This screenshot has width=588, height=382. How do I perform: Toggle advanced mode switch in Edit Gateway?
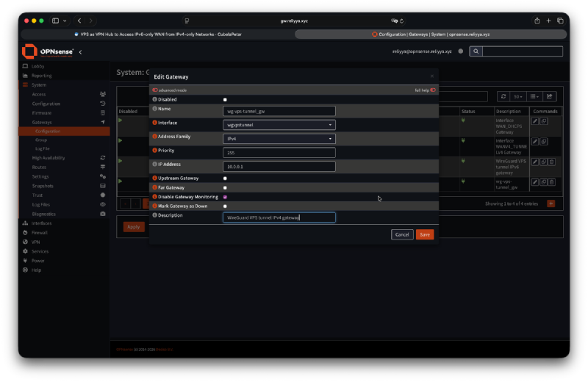pyautogui.click(x=155, y=90)
